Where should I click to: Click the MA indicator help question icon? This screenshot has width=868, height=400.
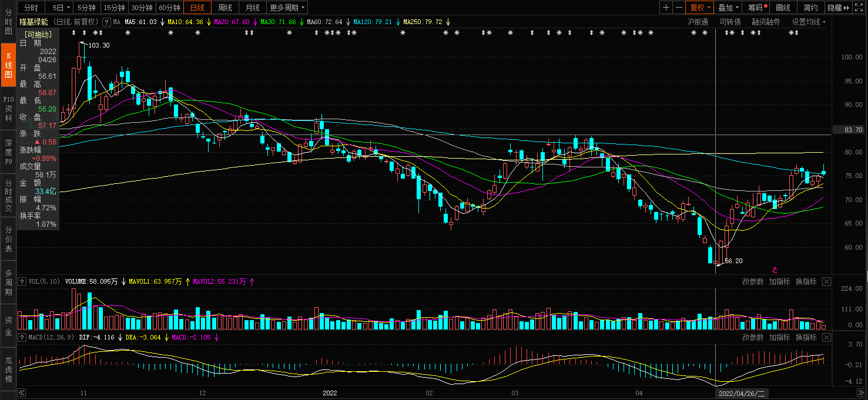tap(106, 22)
